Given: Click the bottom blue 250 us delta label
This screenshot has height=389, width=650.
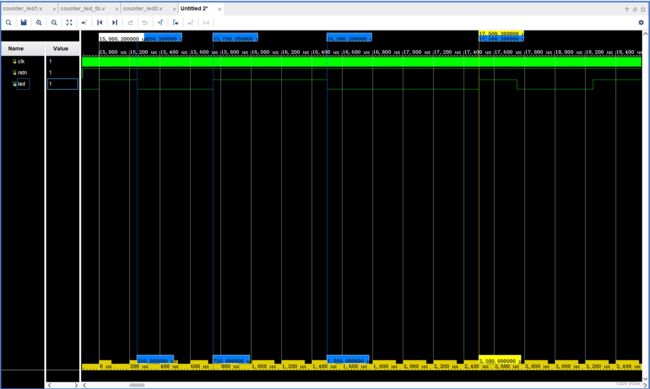Looking at the screenshot, I should pos(155,360).
